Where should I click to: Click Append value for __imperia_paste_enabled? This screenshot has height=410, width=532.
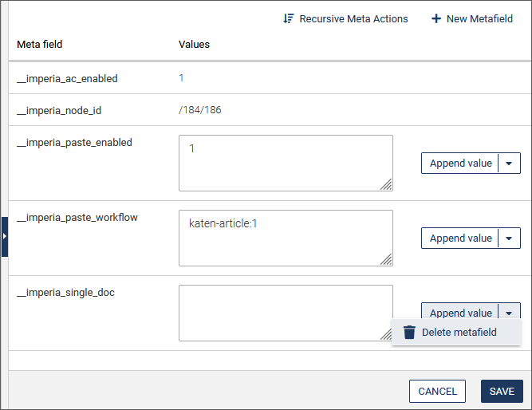460,164
